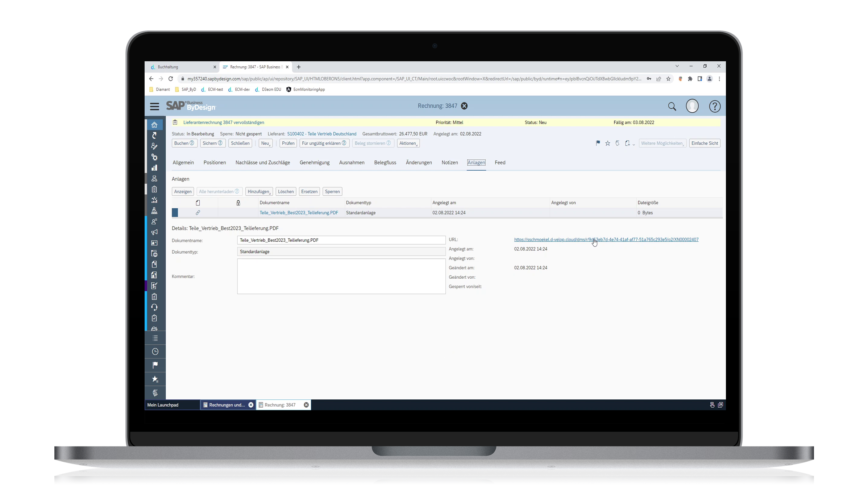Click the megaphone news icon in the sidebar
Viewport: 868px width, 499px height.
155,232
